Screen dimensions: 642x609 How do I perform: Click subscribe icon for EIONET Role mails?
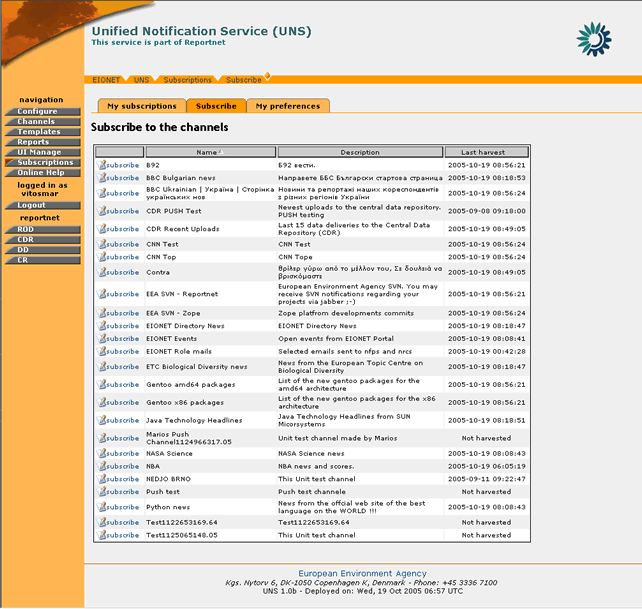click(102, 351)
